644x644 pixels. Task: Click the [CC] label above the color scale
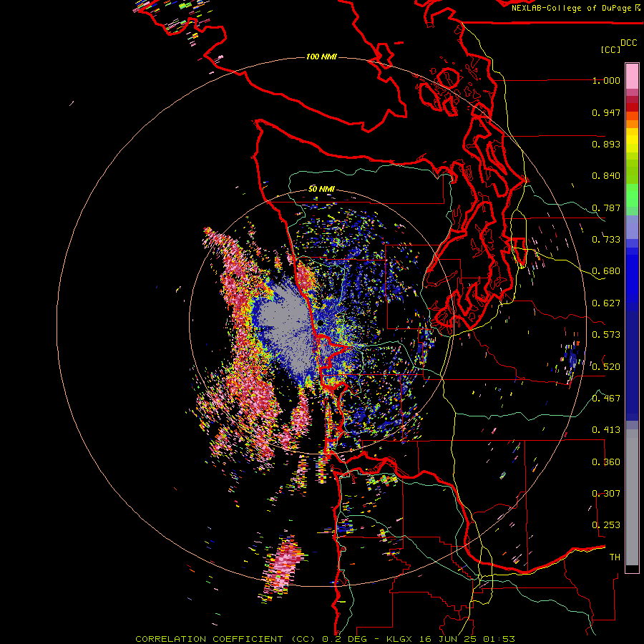[x=610, y=49]
